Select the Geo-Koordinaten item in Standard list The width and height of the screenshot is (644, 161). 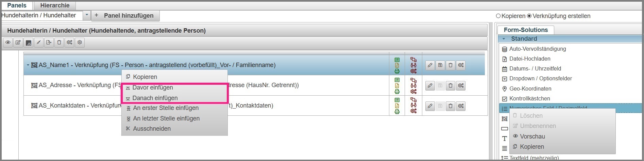(x=530, y=88)
